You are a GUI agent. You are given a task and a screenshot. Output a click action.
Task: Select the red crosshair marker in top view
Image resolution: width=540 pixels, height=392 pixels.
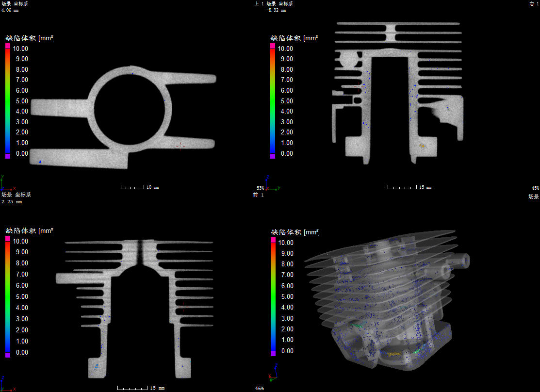[180, 145]
